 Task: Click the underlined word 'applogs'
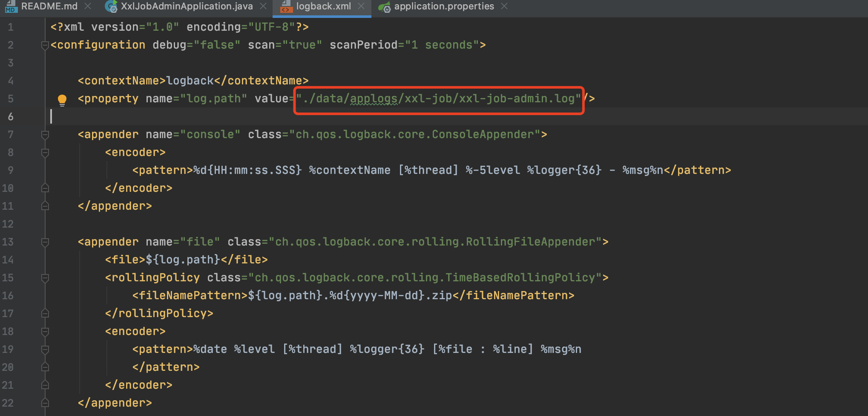[374, 99]
